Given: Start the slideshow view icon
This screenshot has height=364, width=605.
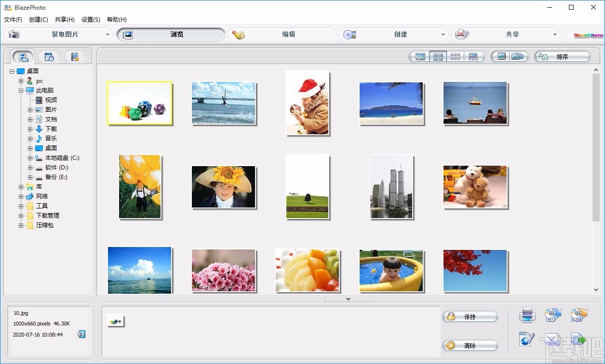Looking at the screenshot, I should [x=518, y=56].
